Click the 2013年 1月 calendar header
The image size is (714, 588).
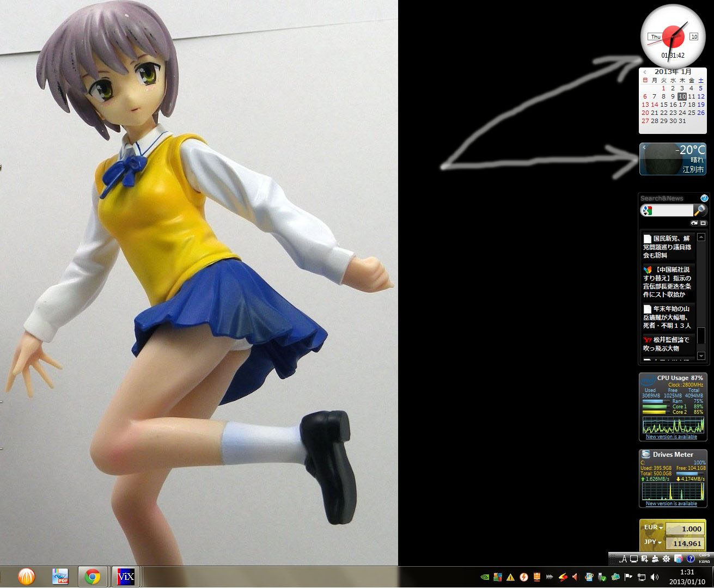pyautogui.click(x=673, y=71)
